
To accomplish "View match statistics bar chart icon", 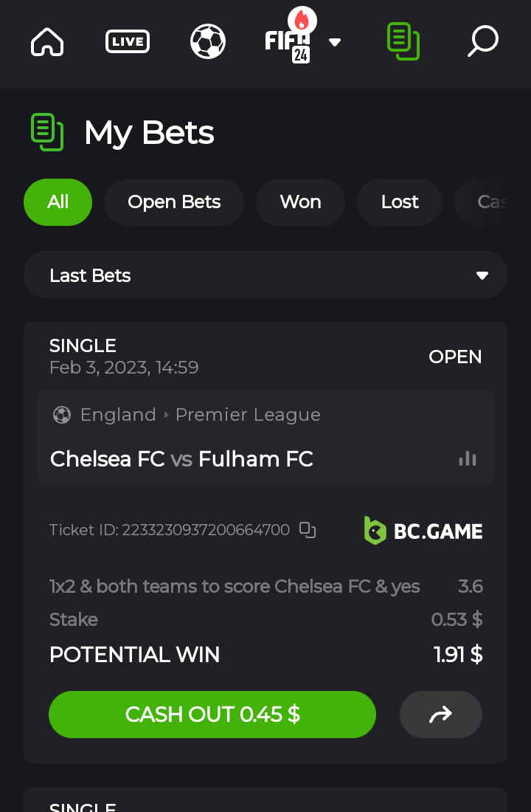I will tap(468, 459).
